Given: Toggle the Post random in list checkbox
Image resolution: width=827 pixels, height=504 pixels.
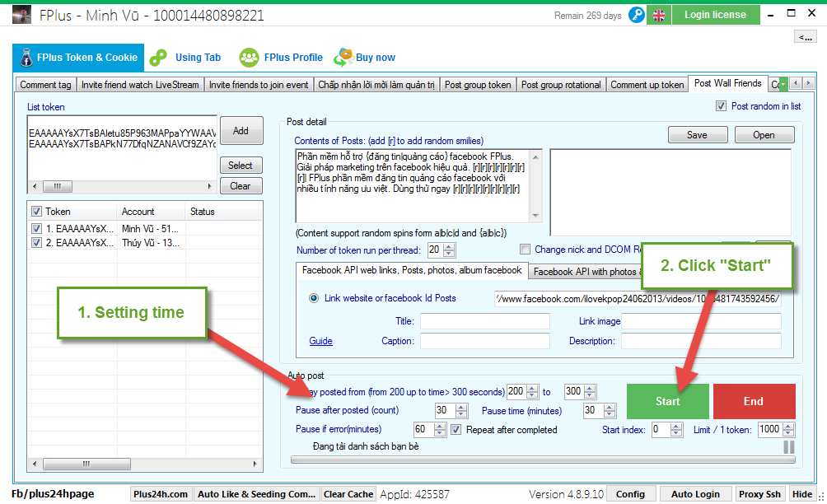Looking at the screenshot, I should (721, 106).
